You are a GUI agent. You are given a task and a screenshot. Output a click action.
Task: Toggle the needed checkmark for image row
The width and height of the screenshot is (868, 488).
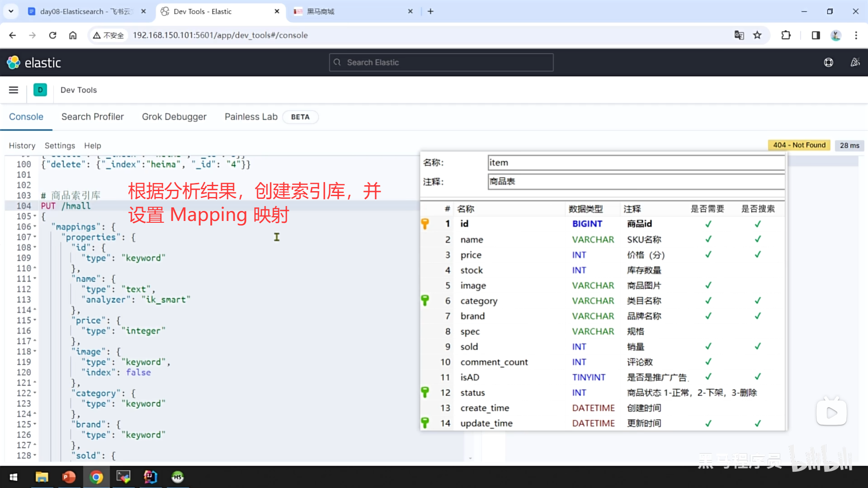(x=708, y=285)
